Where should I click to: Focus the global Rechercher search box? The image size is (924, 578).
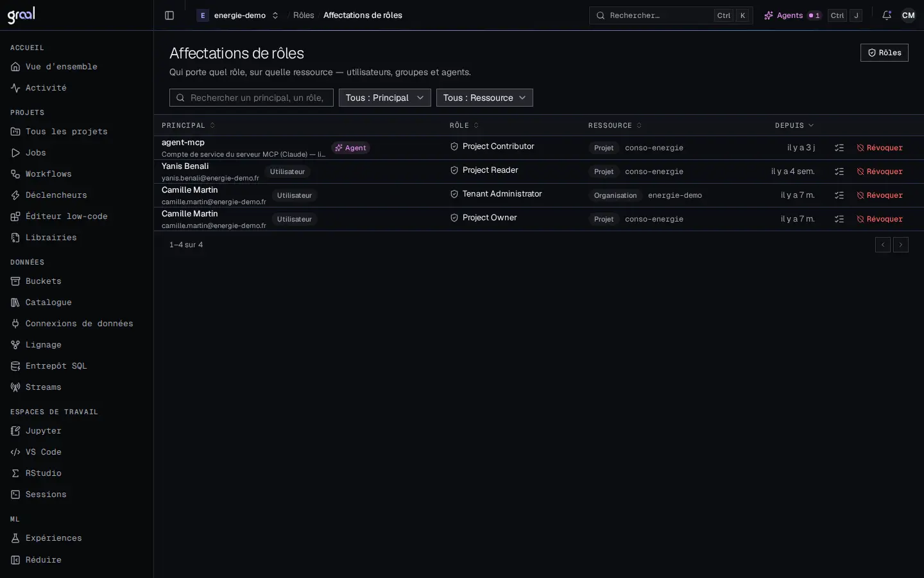[671, 15]
